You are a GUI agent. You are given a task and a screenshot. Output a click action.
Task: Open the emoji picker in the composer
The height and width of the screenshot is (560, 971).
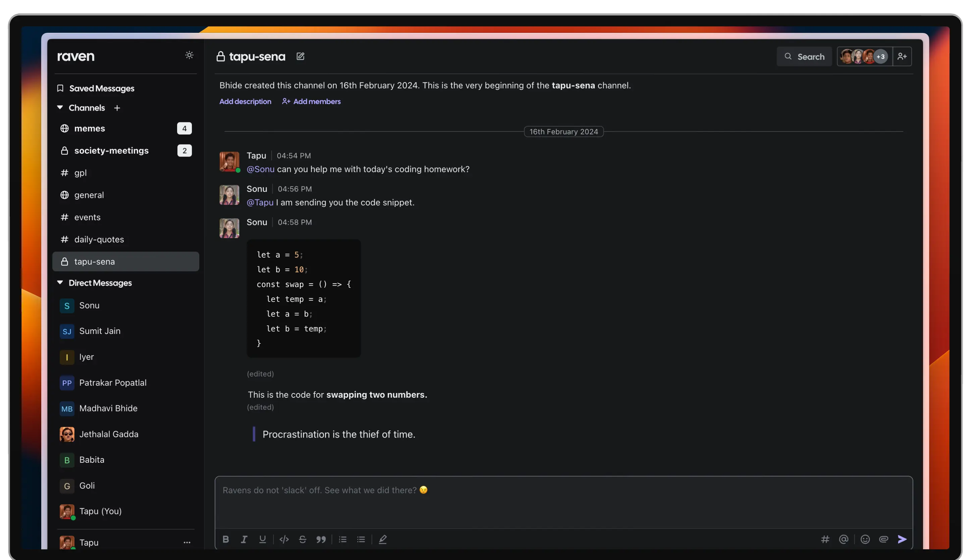point(865,539)
